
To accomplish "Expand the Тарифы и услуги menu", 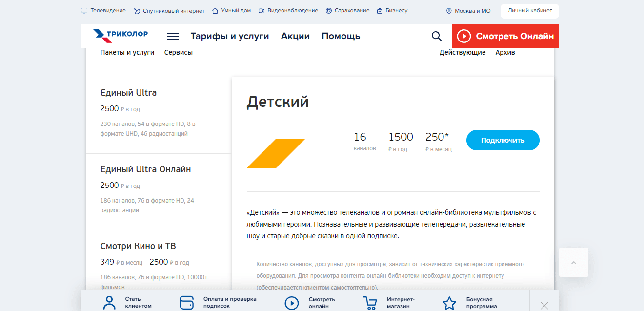I will pyautogui.click(x=229, y=36).
